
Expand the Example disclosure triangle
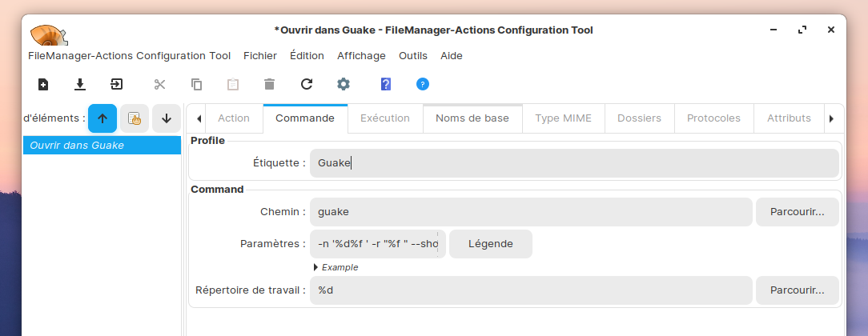[316, 267]
